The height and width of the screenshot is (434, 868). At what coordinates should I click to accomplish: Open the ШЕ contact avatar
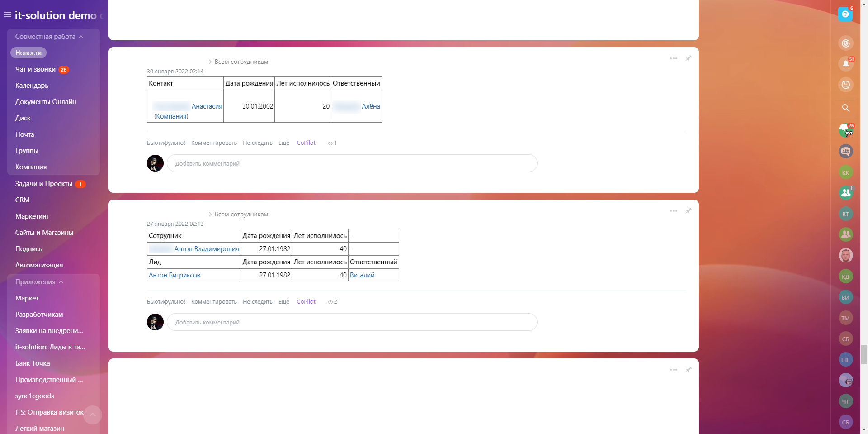pos(846,360)
